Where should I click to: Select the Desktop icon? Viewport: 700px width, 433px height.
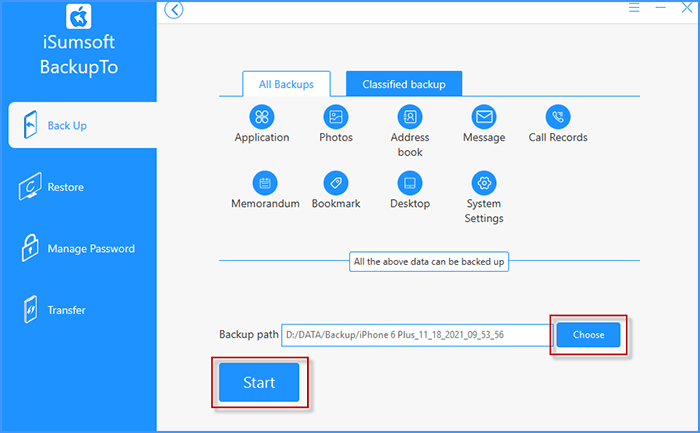coord(410,183)
